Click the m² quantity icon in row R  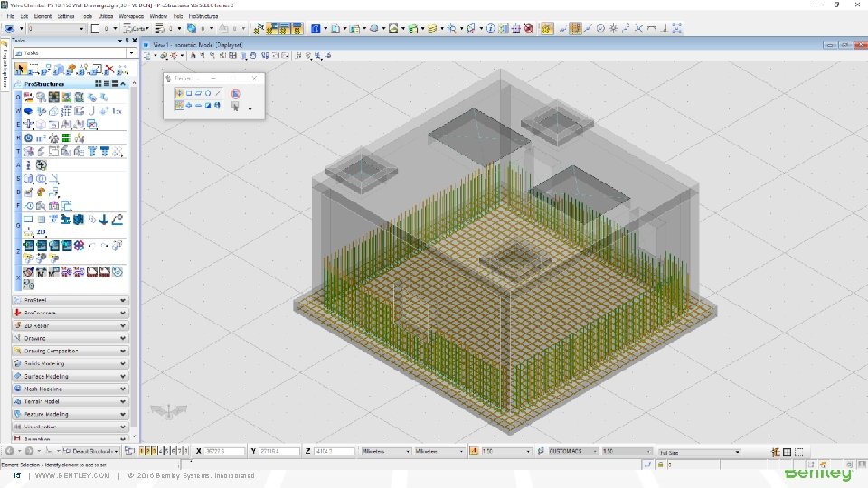point(41,138)
